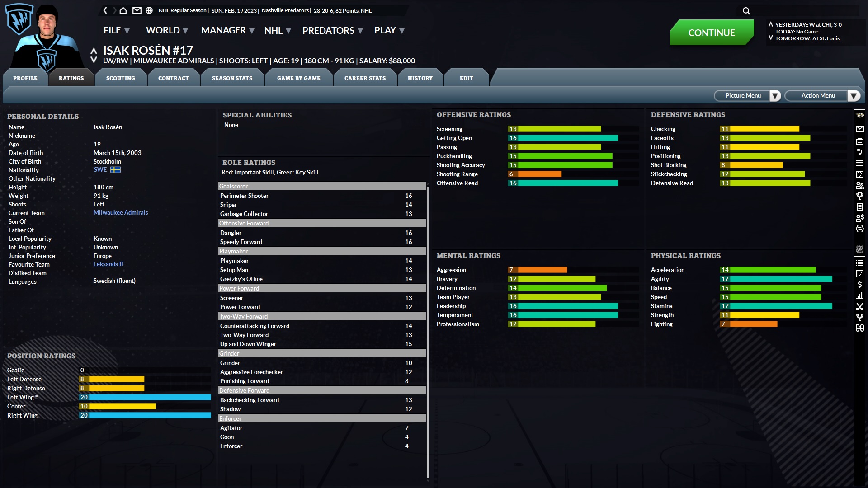Click the dollar sign sidebar icon
Image resolution: width=868 pixels, height=488 pixels.
[x=860, y=285]
